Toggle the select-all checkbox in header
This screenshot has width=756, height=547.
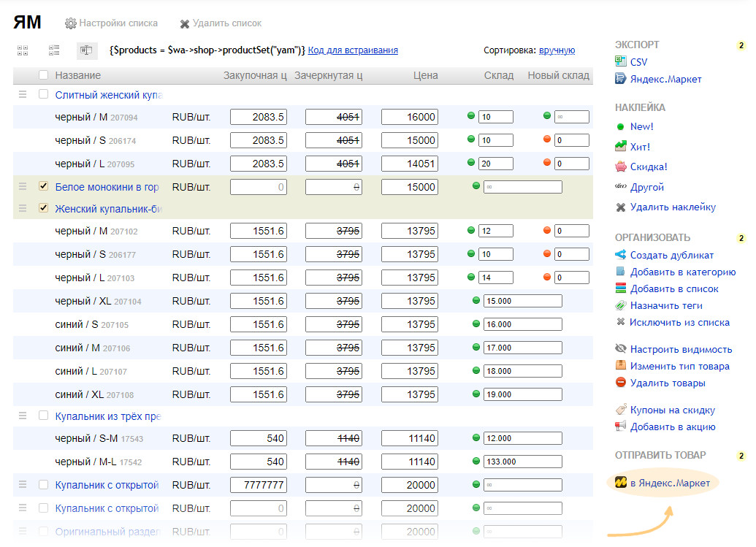coord(43,75)
